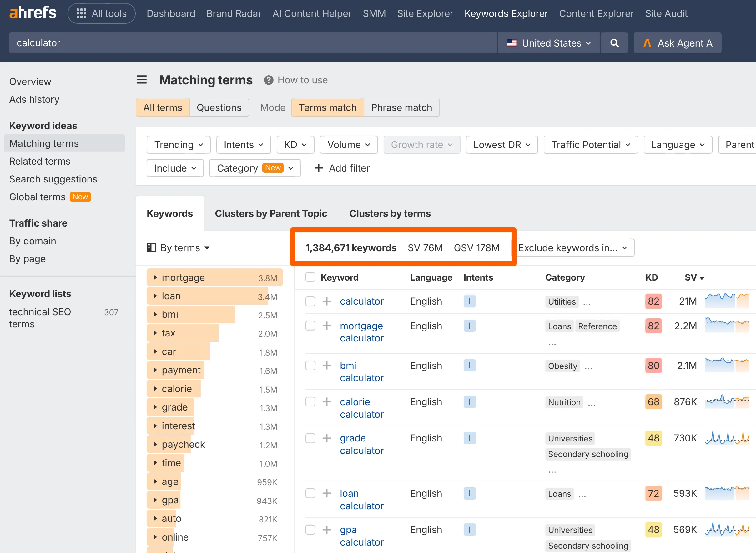The image size is (756, 553).
Task: Select Utilities category tag in calculator row
Action: [562, 301]
